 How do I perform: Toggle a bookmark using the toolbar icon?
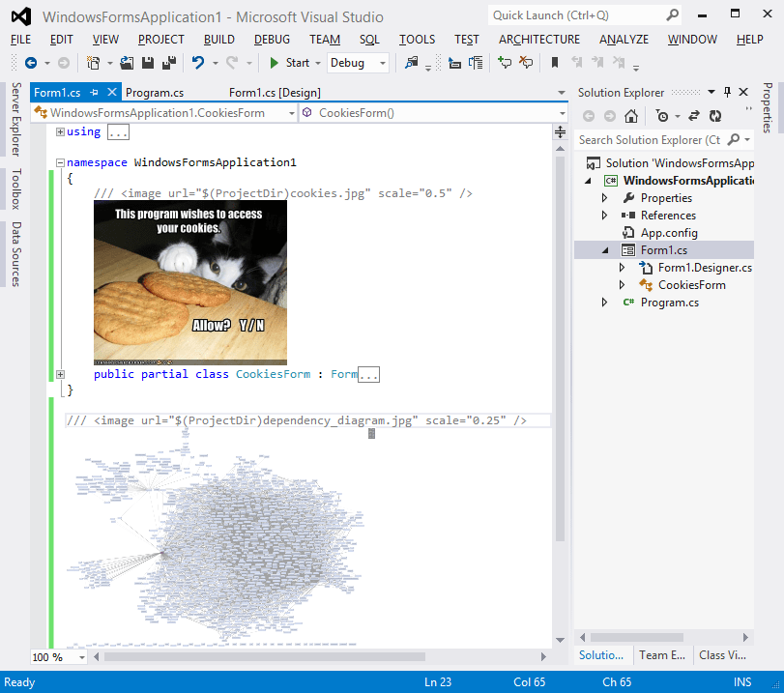[x=553, y=61]
